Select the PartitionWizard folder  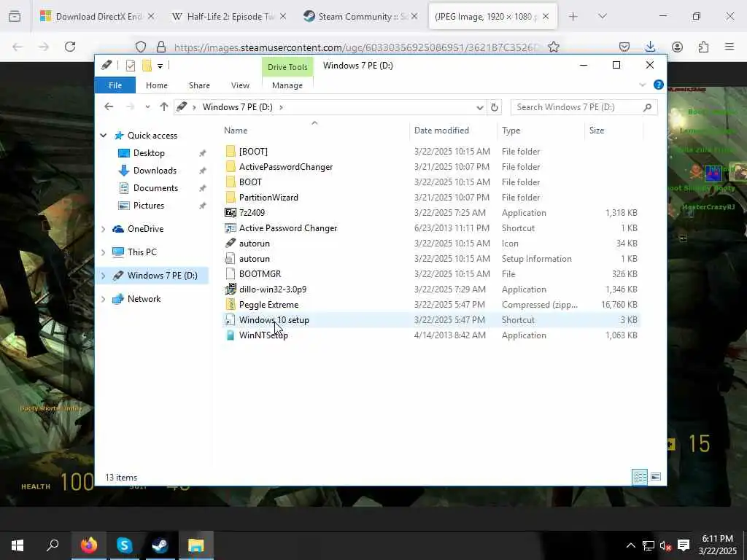coord(268,197)
